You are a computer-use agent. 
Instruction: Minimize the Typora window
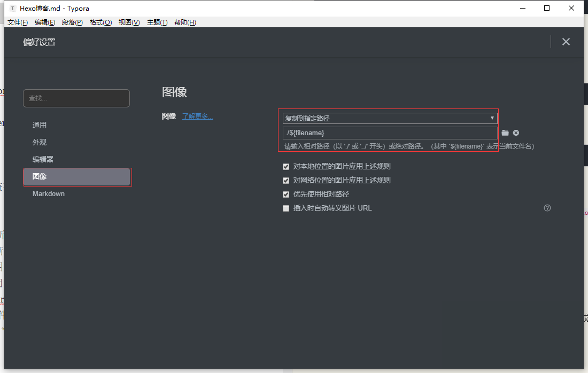522,8
